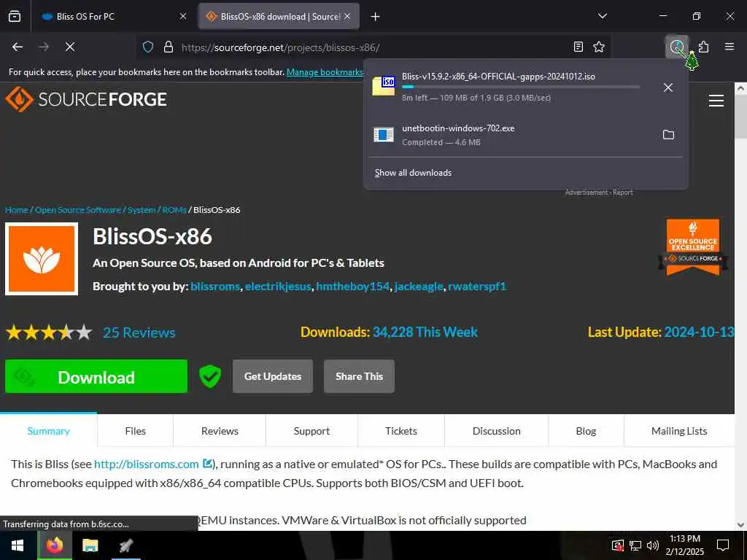Visit hmtheboy154 author profile
The height and width of the screenshot is (560, 747).
click(352, 287)
